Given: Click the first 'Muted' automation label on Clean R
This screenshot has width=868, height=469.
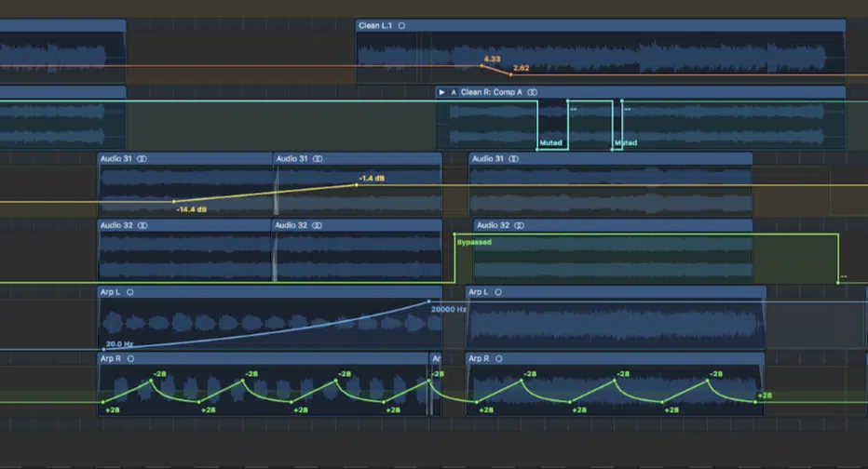Looking at the screenshot, I should click(x=550, y=142).
